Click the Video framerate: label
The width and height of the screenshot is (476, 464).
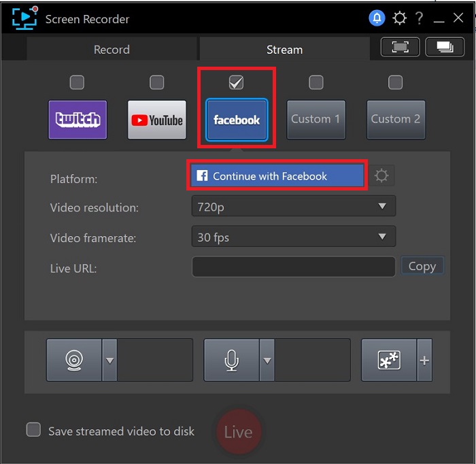pos(93,238)
